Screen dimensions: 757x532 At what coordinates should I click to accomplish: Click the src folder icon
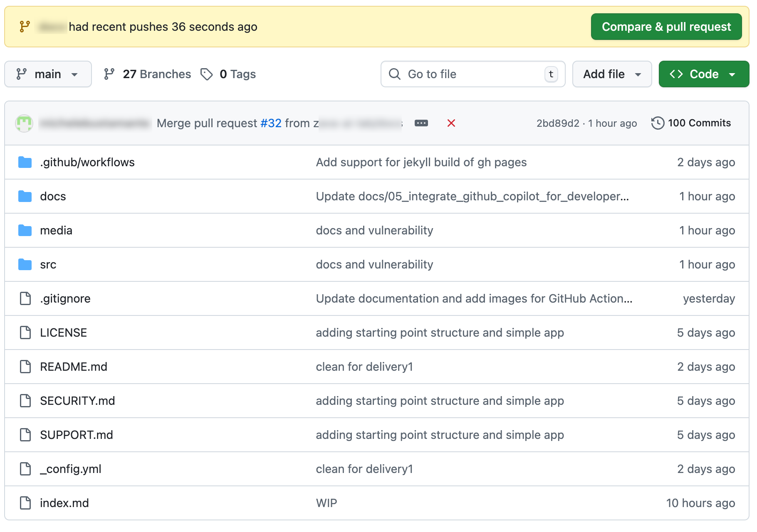(25, 264)
